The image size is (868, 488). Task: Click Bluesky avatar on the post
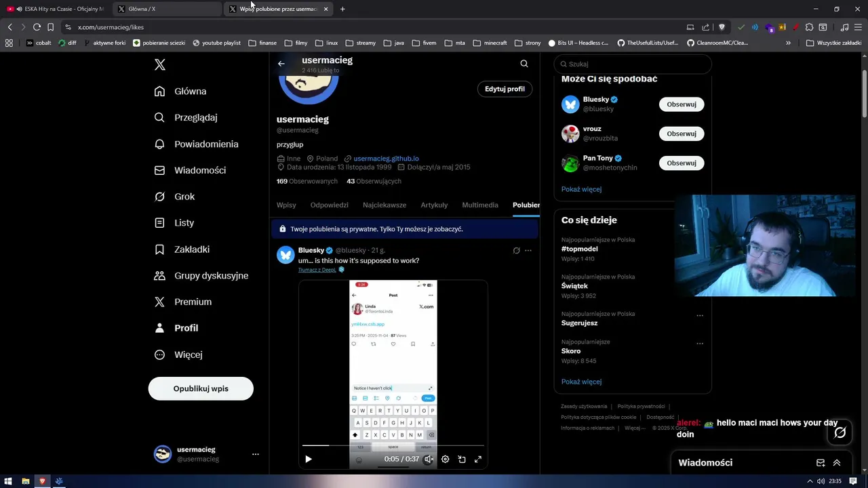coord(285,255)
